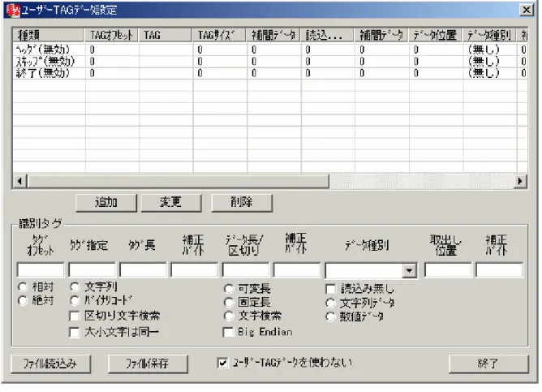The height and width of the screenshot is (392, 542).
Task: Enable 区切り文字検索 checkbox
Action: (x=75, y=316)
